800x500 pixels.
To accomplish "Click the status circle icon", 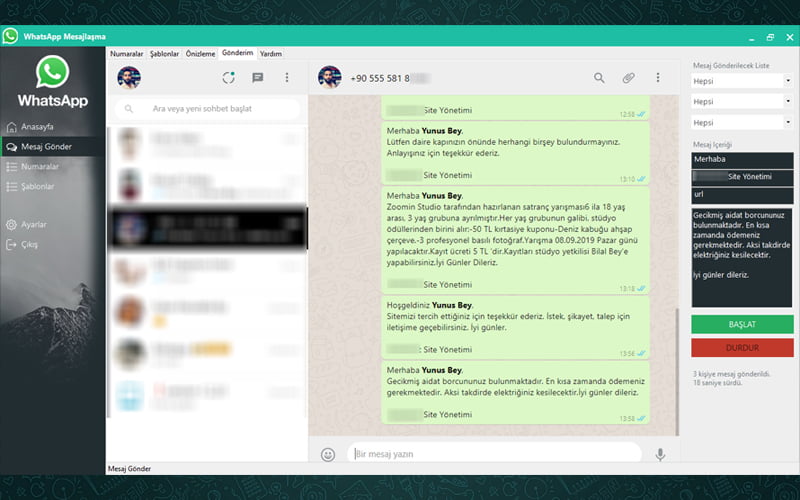I will (x=229, y=78).
